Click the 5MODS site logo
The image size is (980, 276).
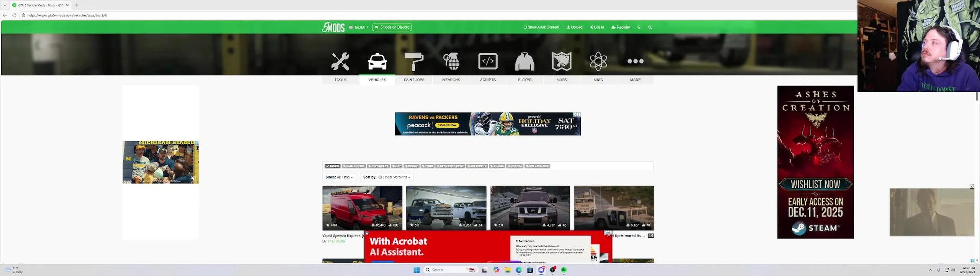tap(333, 27)
